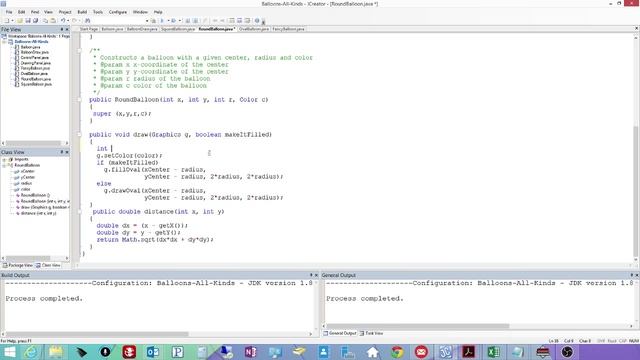Open Google Chrome from the taskbar

(x=397, y=352)
